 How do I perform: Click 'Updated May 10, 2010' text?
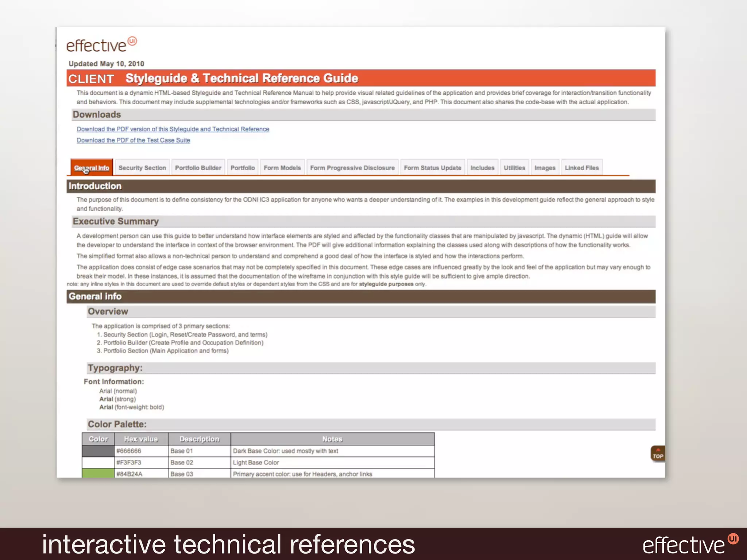(106, 64)
